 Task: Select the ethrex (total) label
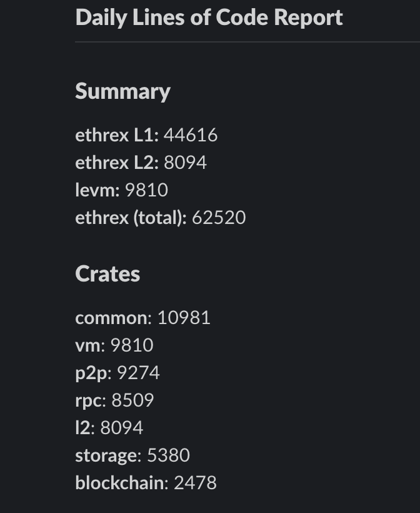point(130,218)
